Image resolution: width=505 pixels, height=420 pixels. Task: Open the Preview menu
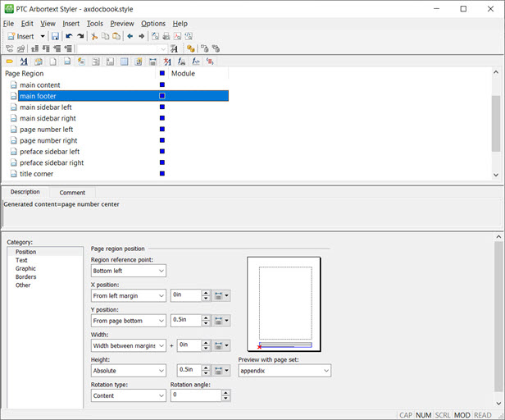tap(122, 24)
